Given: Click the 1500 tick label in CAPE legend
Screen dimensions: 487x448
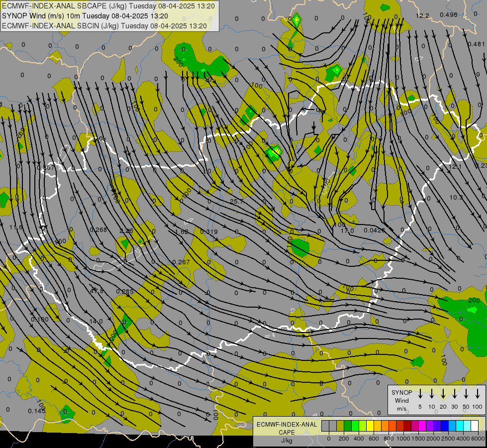Looking at the screenshot, I should 418,439.
